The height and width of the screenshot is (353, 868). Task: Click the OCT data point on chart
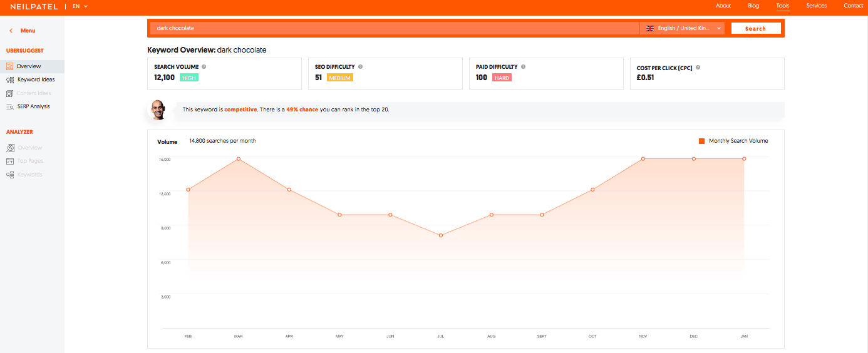pos(592,190)
